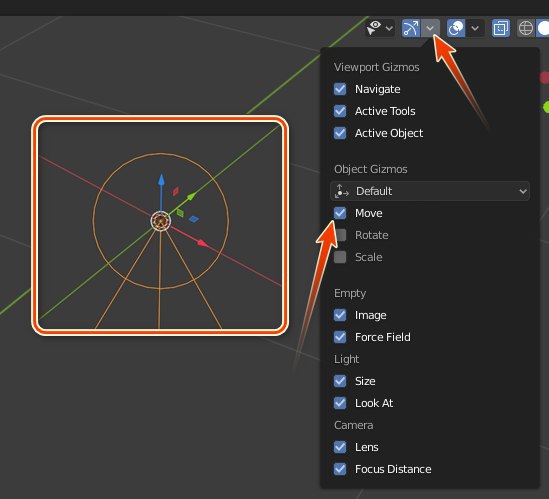Switch to Wireframe shading icon
The height and width of the screenshot is (499, 549).
(526, 28)
